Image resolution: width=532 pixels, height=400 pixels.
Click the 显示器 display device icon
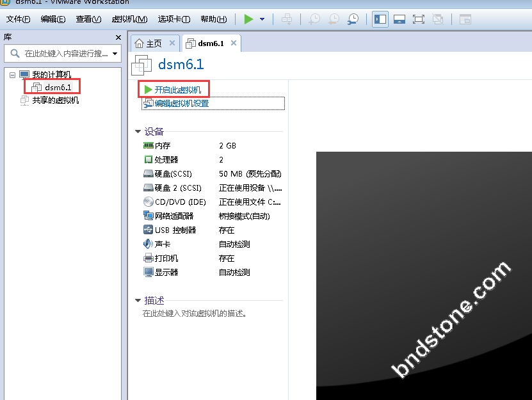pos(149,272)
